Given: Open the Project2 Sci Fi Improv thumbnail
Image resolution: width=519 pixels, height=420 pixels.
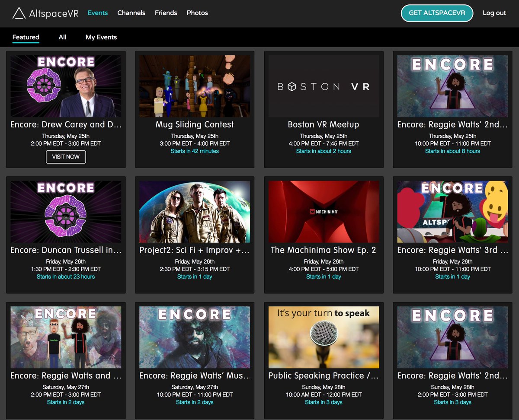Looking at the screenshot, I should [195, 212].
